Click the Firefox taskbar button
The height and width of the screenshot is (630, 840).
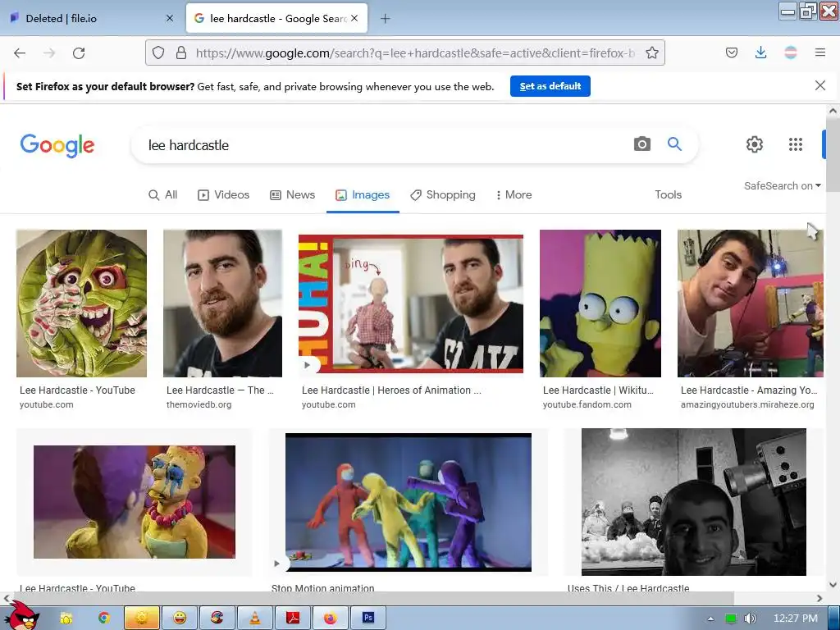click(330, 618)
